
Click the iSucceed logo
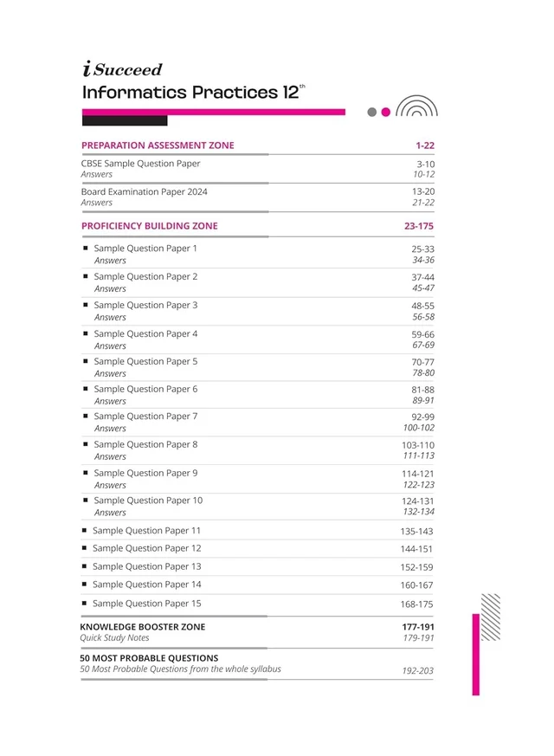(x=123, y=69)
